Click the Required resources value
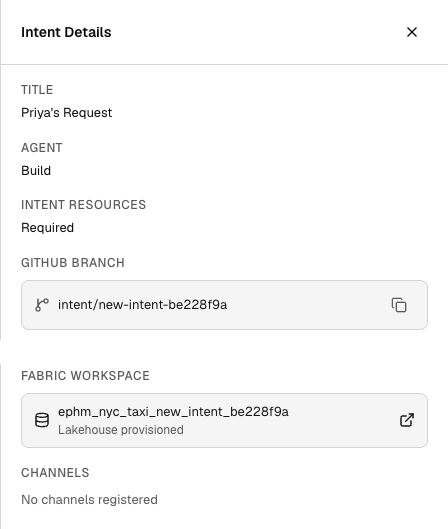Viewport: 448px width, 529px height. tap(48, 228)
